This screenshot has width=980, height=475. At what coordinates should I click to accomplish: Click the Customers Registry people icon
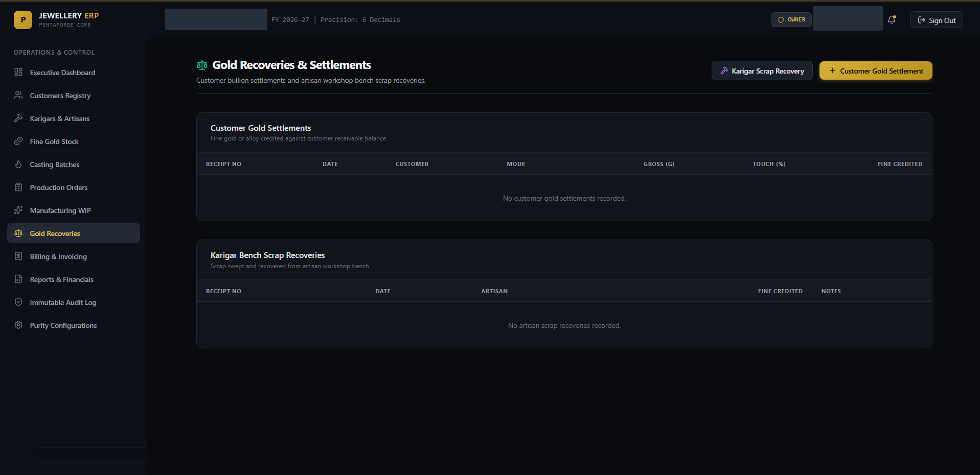(18, 96)
